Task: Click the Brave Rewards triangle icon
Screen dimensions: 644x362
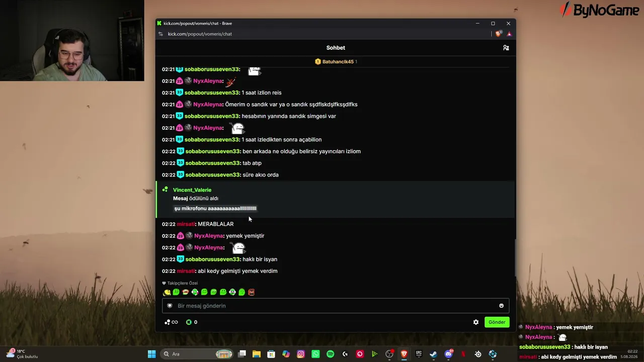Action: [x=509, y=34]
